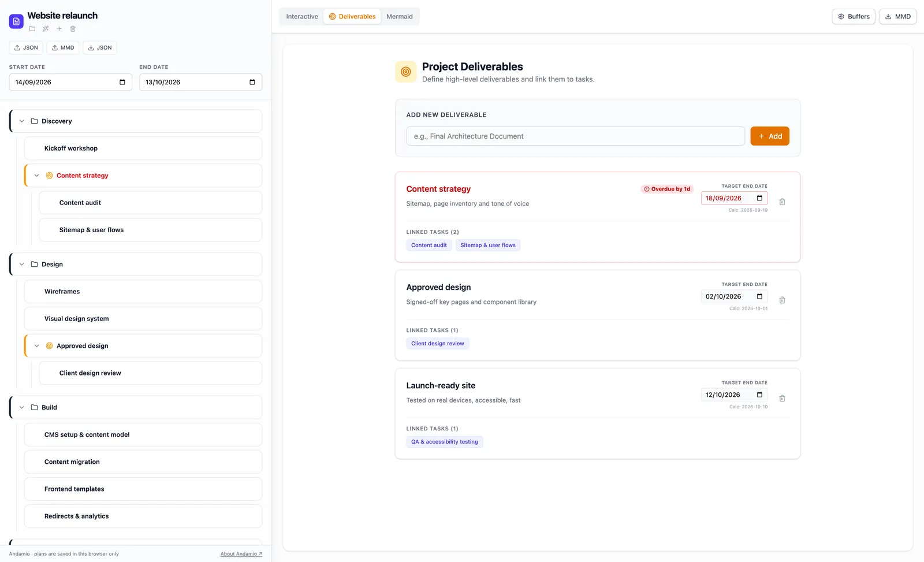The height and width of the screenshot is (562, 924).
Task: Click the folder icon under Website relaunch
Action: pos(32,29)
